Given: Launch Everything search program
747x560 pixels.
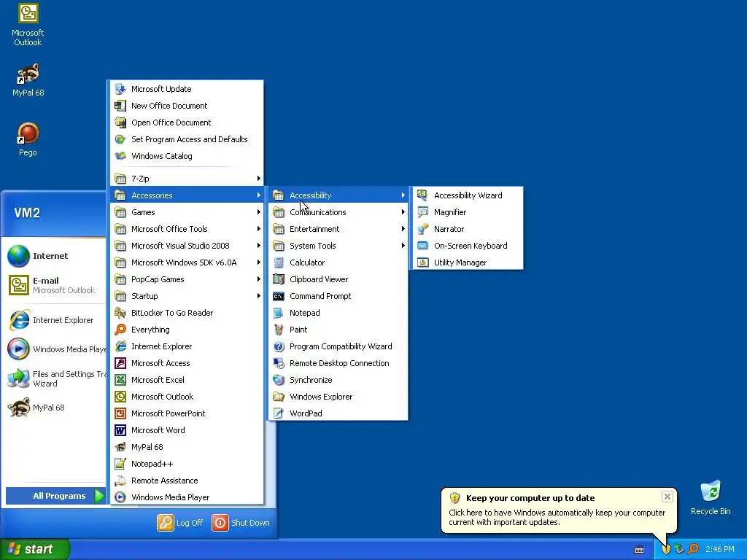Looking at the screenshot, I should click(x=187, y=330).
